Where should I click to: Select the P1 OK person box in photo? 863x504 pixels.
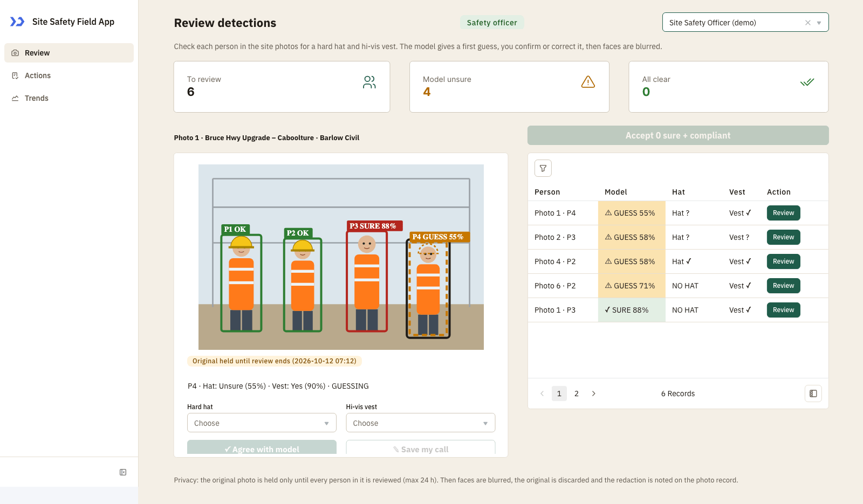(x=241, y=282)
